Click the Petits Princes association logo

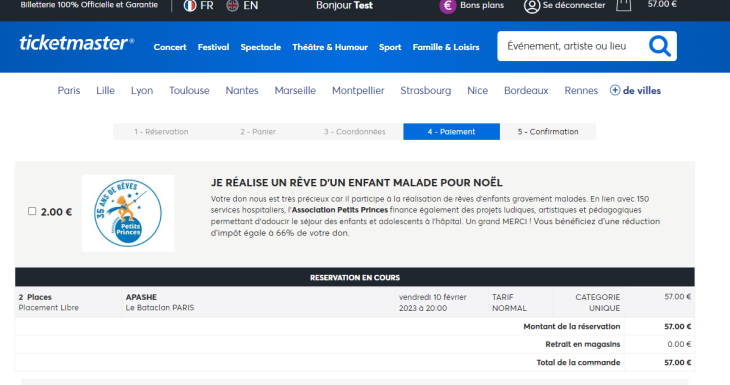coord(128,213)
